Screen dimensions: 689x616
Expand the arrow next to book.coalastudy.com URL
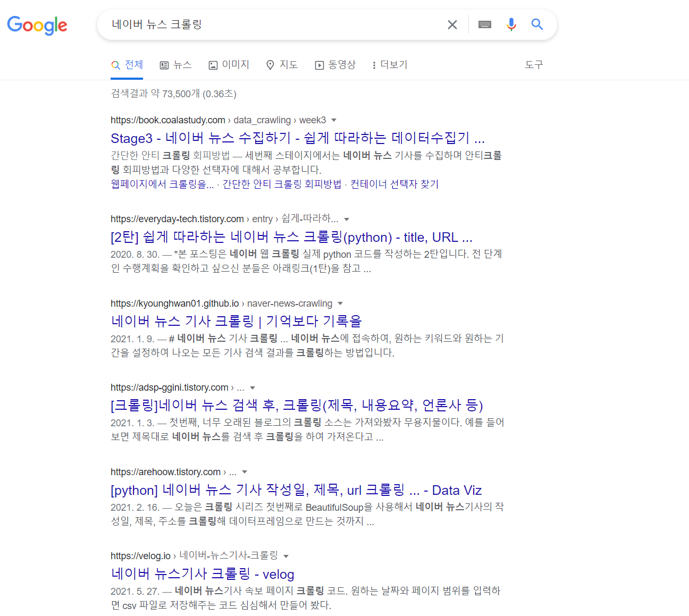(x=334, y=120)
